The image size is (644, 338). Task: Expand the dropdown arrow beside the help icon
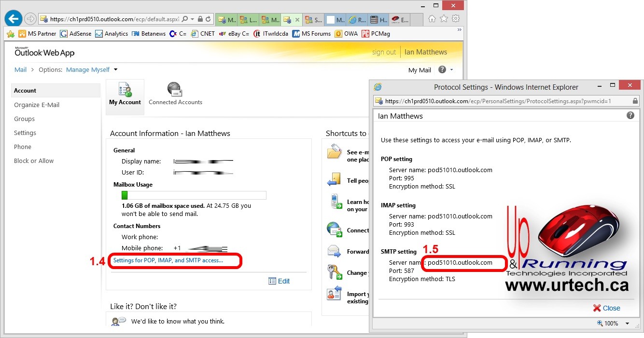451,70
